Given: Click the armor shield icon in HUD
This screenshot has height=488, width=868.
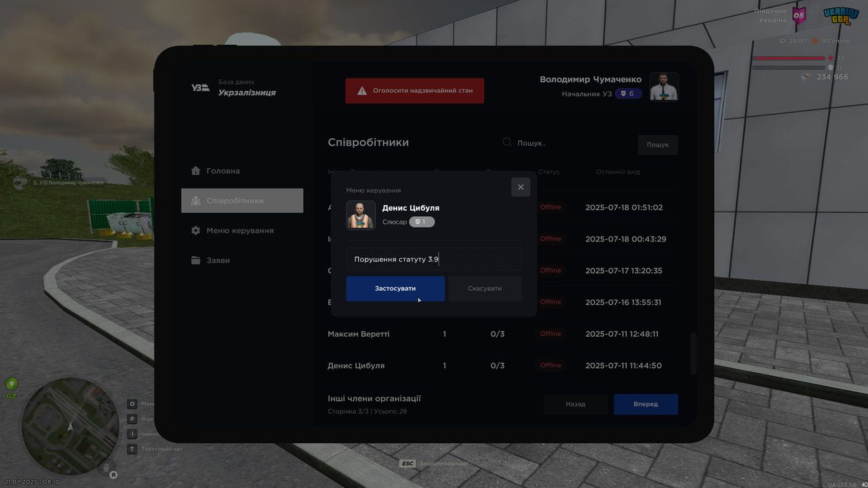Looking at the screenshot, I should (831, 68).
